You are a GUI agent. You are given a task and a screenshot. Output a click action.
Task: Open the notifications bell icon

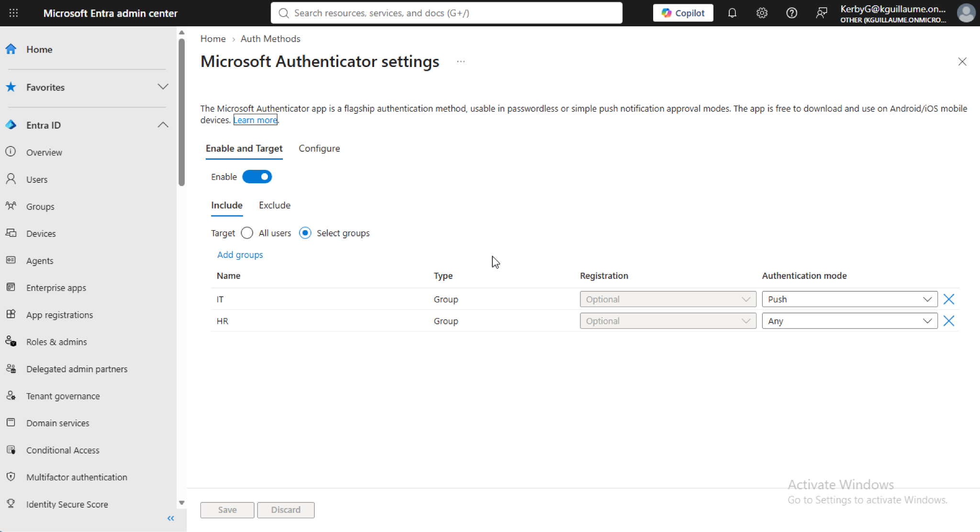click(x=732, y=13)
